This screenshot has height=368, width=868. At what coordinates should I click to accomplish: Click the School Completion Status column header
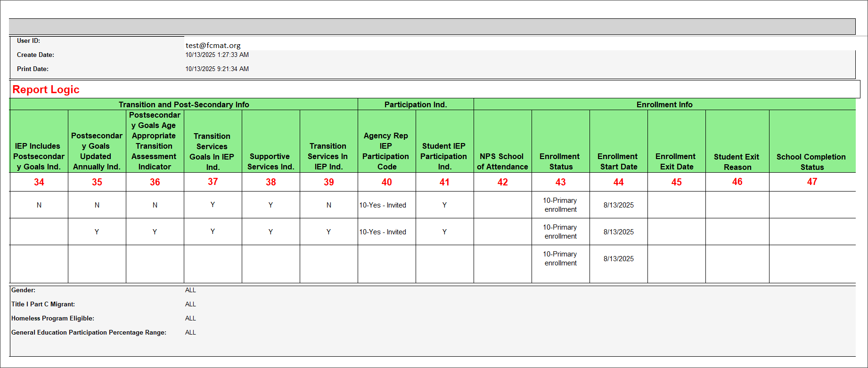pyautogui.click(x=811, y=162)
